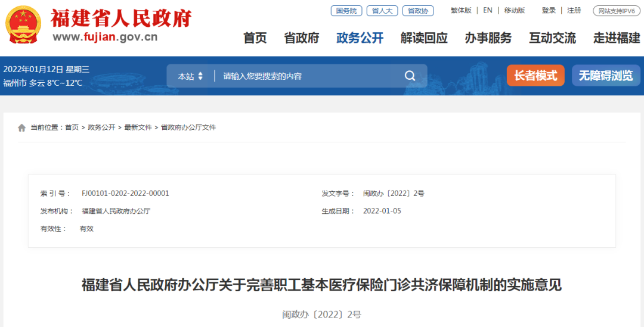644x327 pixels.
Task: Open 走进福建 navigation item
Action: click(x=616, y=38)
